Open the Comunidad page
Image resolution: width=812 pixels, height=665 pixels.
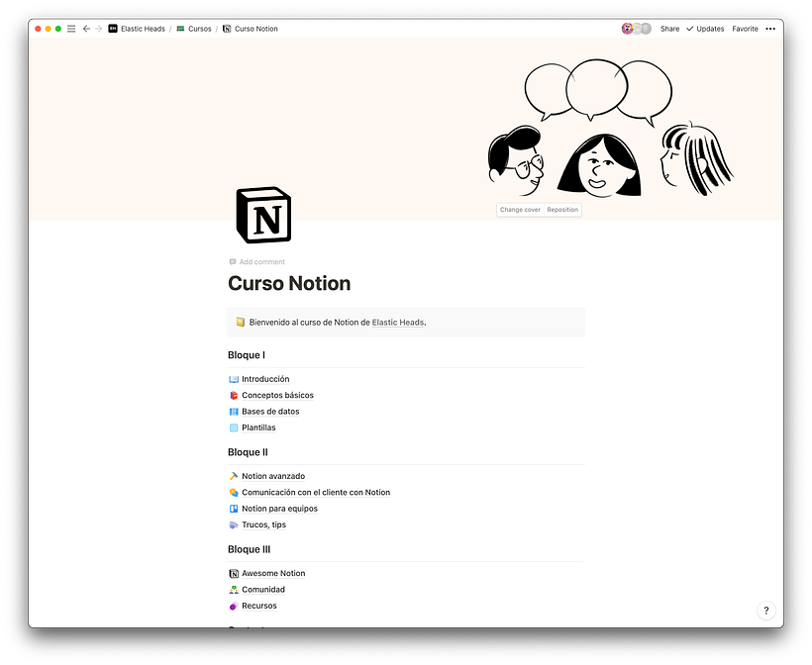tap(263, 590)
